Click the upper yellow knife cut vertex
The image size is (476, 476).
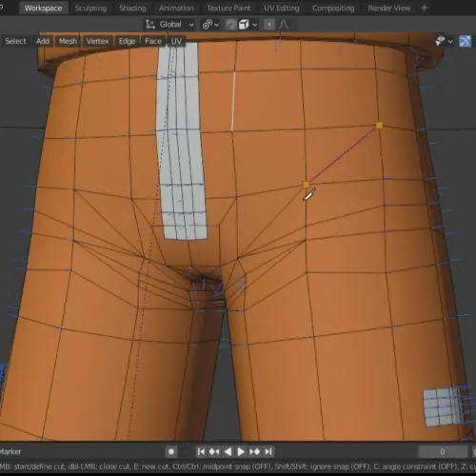[x=379, y=126]
